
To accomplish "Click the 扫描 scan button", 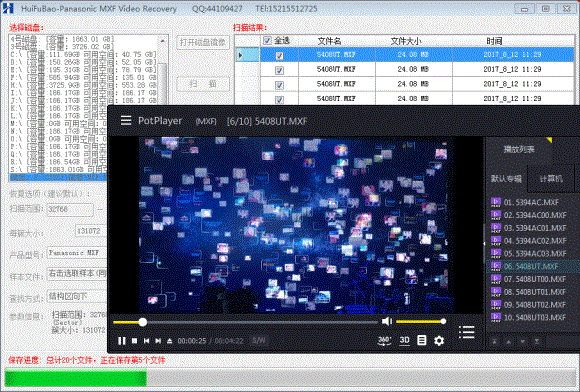I will [203, 84].
